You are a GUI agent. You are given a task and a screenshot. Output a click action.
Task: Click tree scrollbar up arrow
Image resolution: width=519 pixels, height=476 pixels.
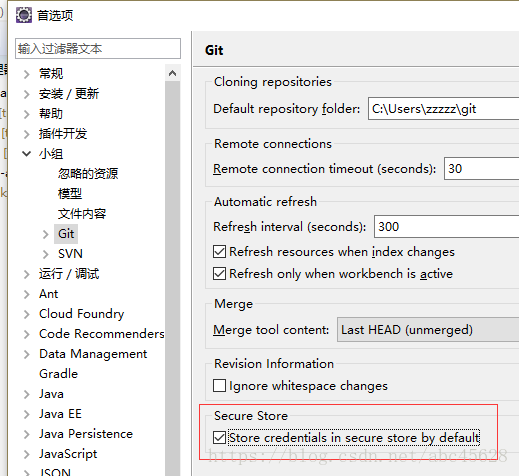point(172,73)
